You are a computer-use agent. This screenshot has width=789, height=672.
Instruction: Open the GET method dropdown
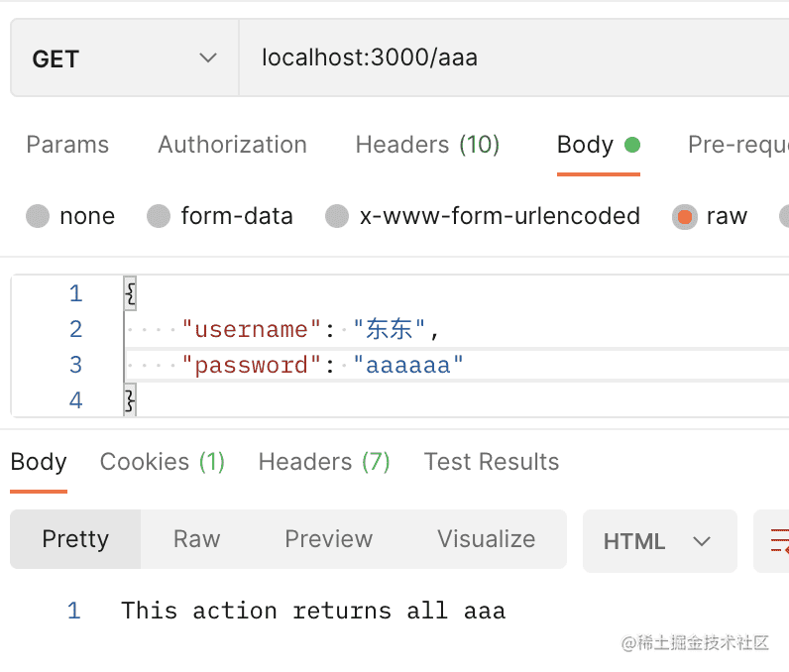pyautogui.click(x=124, y=58)
